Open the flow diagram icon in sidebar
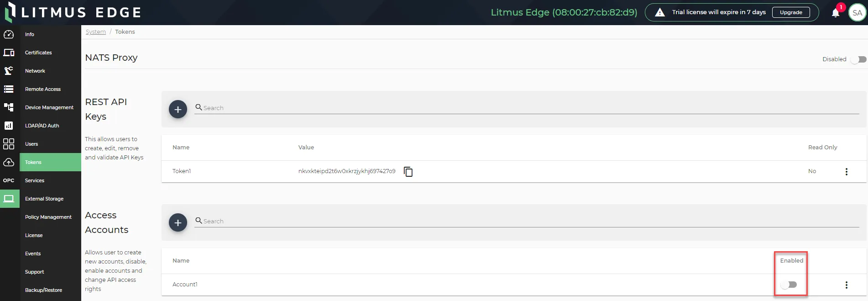868x301 pixels. point(9,107)
